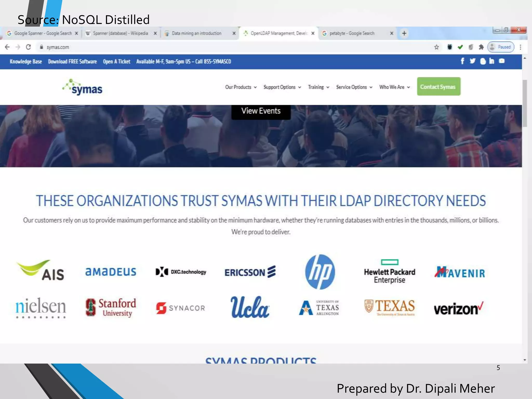
Task: Open Symas Facebook page icon
Action: click(x=462, y=61)
